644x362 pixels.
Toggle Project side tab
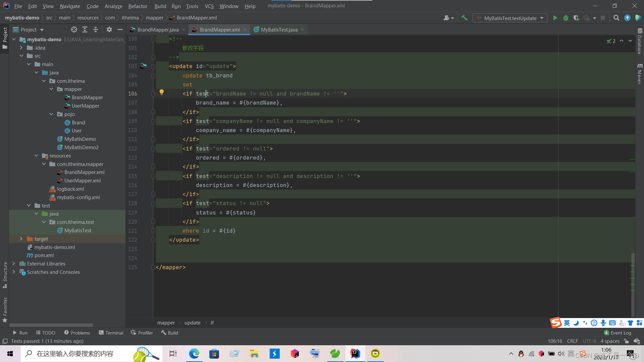click(5, 38)
